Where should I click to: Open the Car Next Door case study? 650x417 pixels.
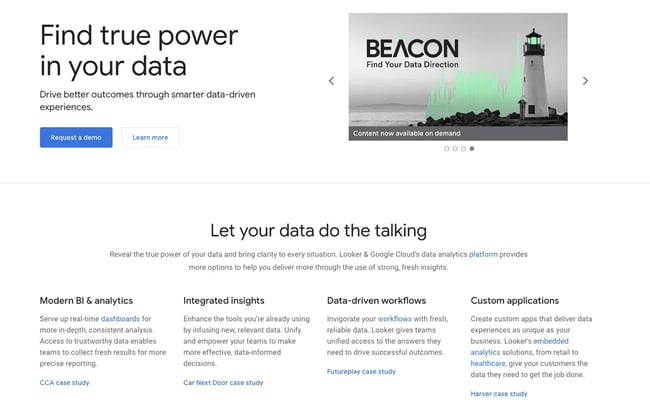[x=223, y=382]
